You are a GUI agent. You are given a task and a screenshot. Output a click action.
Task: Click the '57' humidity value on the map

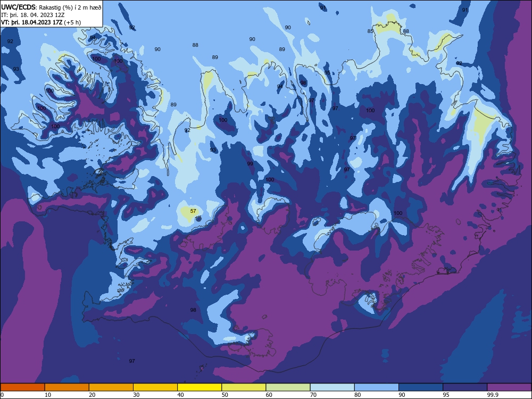point(193,211)
